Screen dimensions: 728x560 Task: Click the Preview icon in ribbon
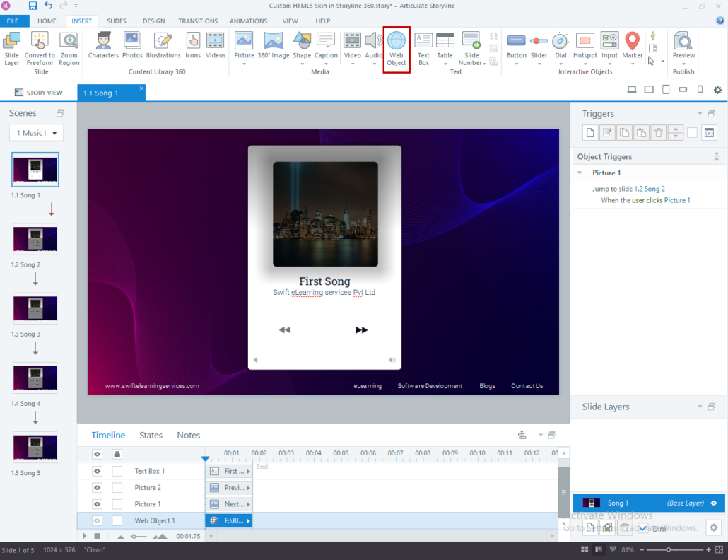[x=683, y=41]
